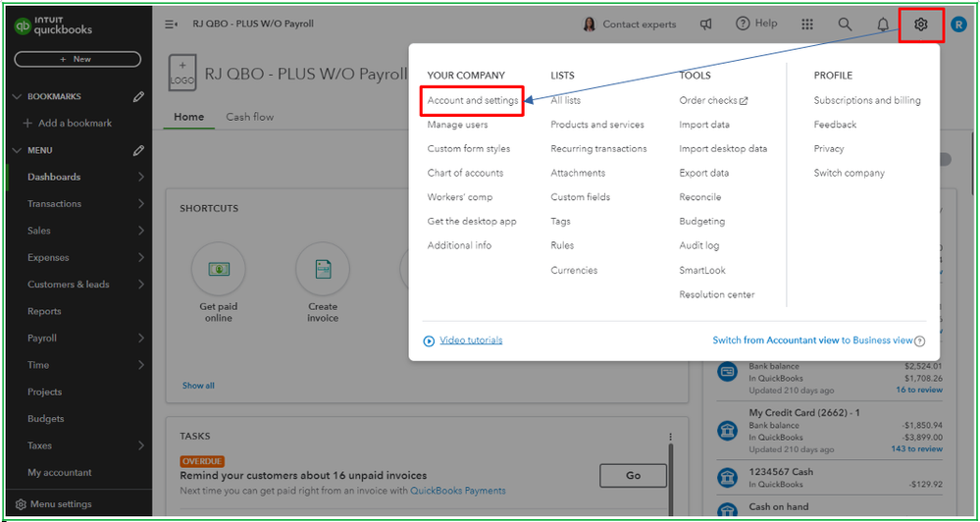
Task: Edit menu with pencil icon
Action: 138,151
